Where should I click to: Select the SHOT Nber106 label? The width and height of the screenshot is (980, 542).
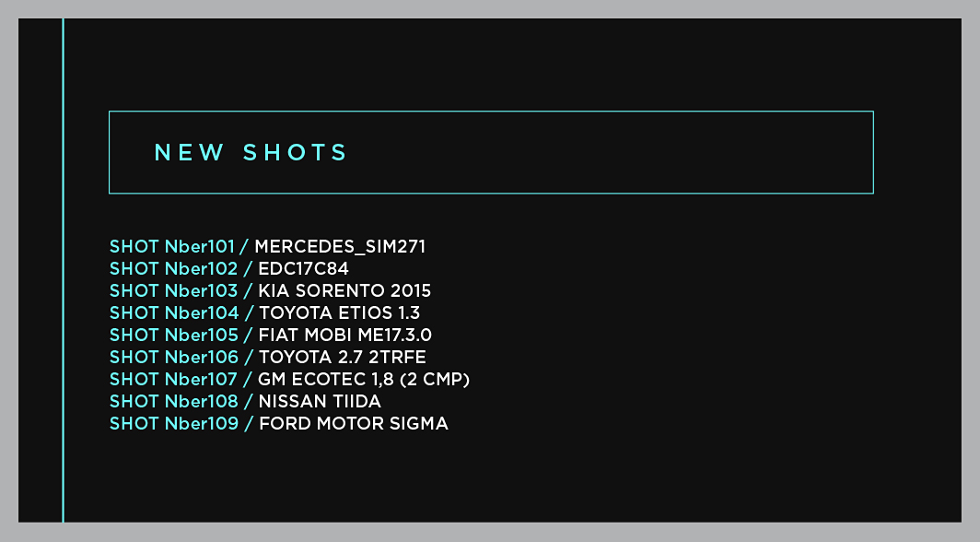[174, 357]
